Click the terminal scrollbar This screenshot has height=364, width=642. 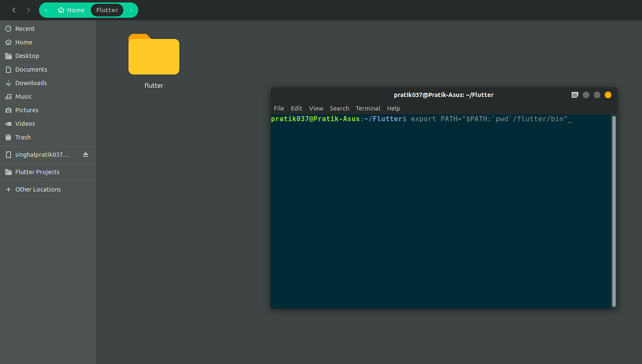pos(613,212)
